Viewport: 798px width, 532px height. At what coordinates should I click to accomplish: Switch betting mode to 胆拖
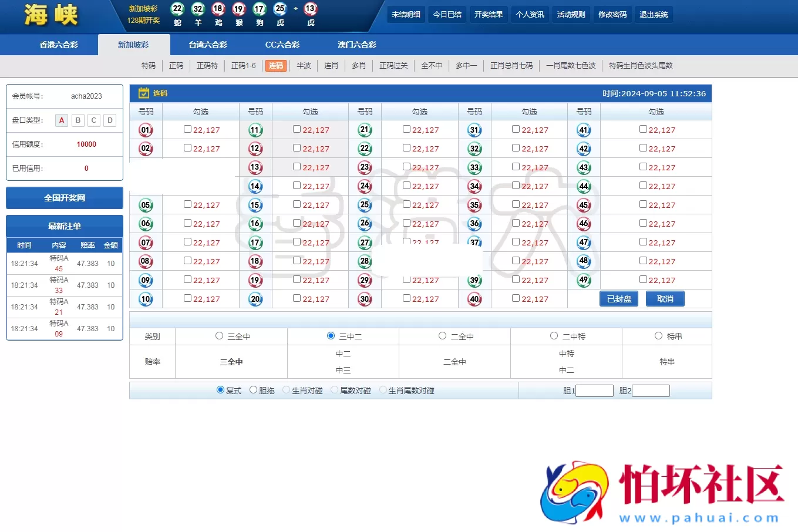(252, 389)
